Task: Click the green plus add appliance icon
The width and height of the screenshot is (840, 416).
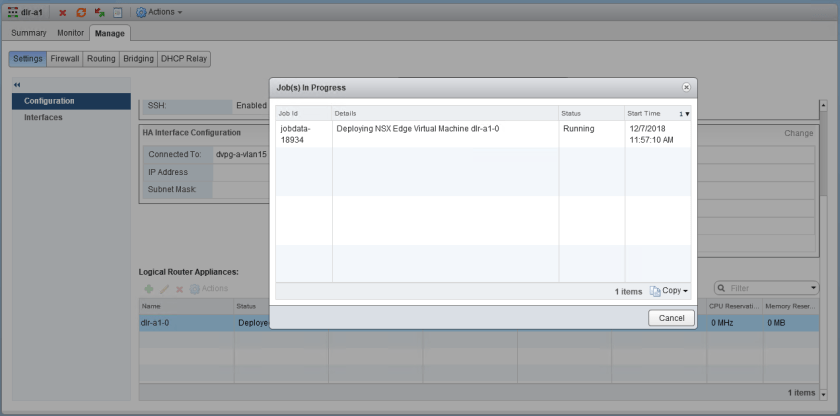Action: tap(148, 288)
